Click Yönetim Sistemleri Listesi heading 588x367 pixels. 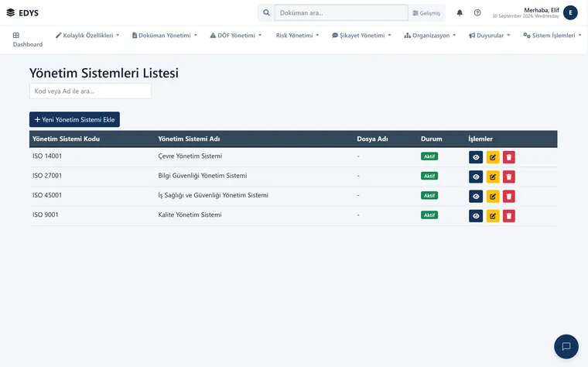tap(104, 73)
